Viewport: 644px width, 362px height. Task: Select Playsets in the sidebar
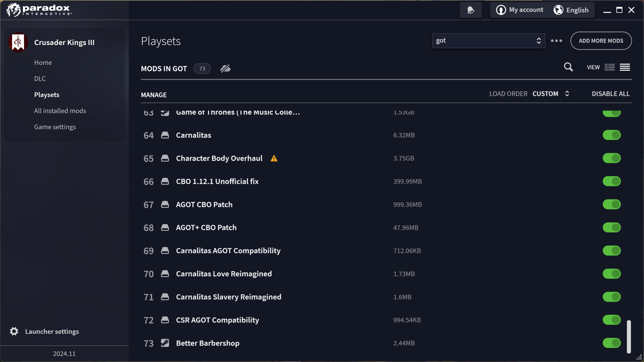pos(47,95)
